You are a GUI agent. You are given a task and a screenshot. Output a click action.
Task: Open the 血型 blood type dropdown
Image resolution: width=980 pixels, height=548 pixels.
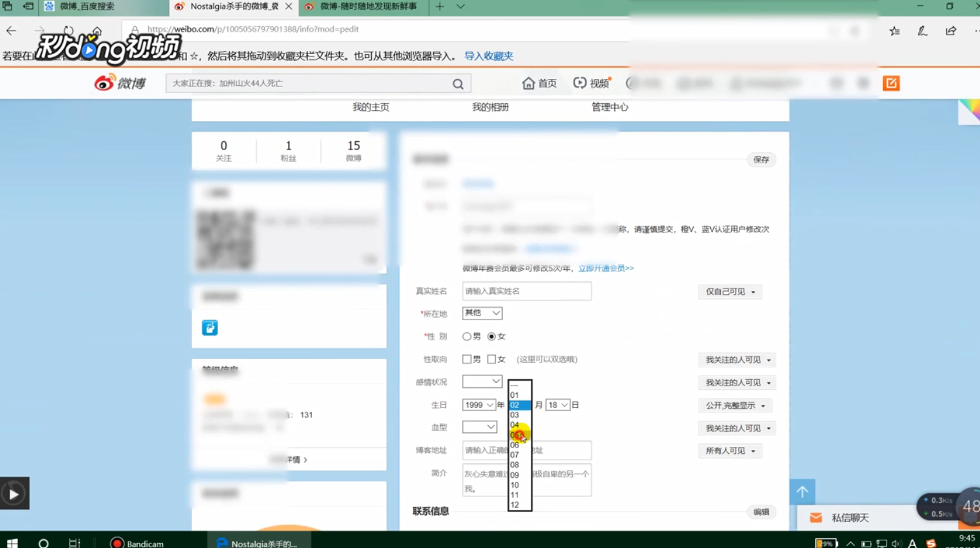point(479,427)
